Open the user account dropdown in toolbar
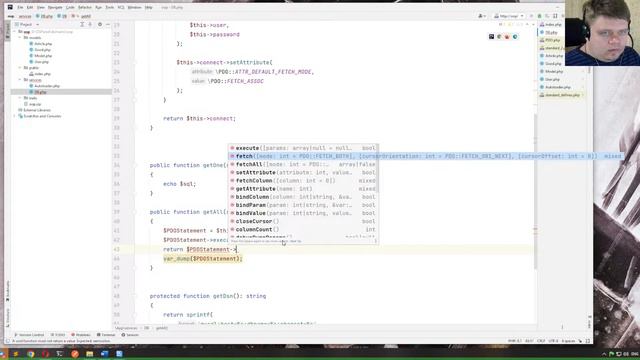This screenshot has height=360, width=640. click(482, 16)
